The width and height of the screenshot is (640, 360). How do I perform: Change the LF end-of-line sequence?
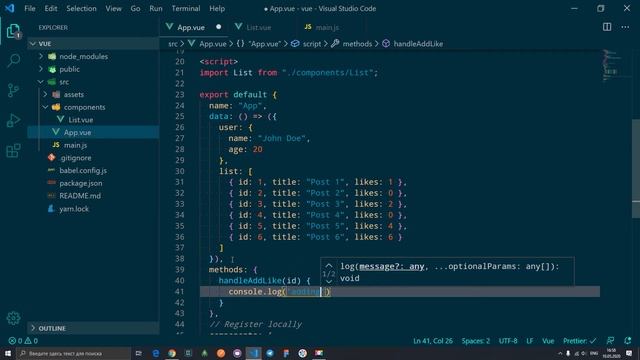[529, 341]
